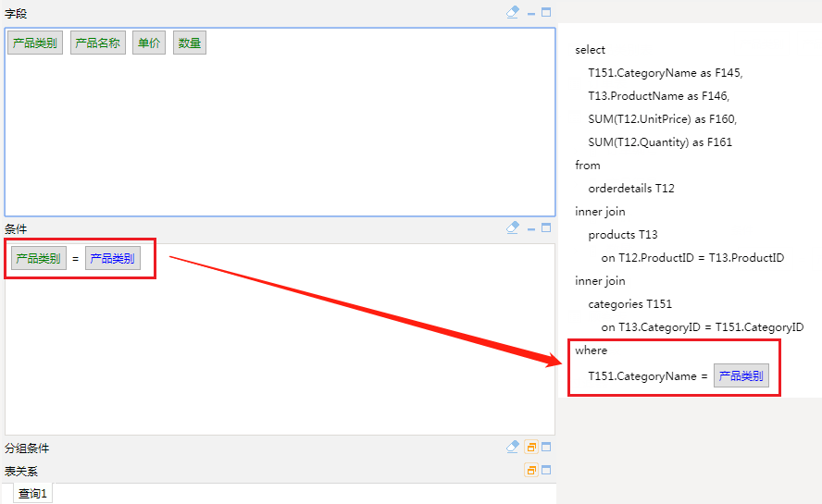Click the 产品类别 parameter in the SQL where clause
822x504 pixels.
[x=741, y=375]
